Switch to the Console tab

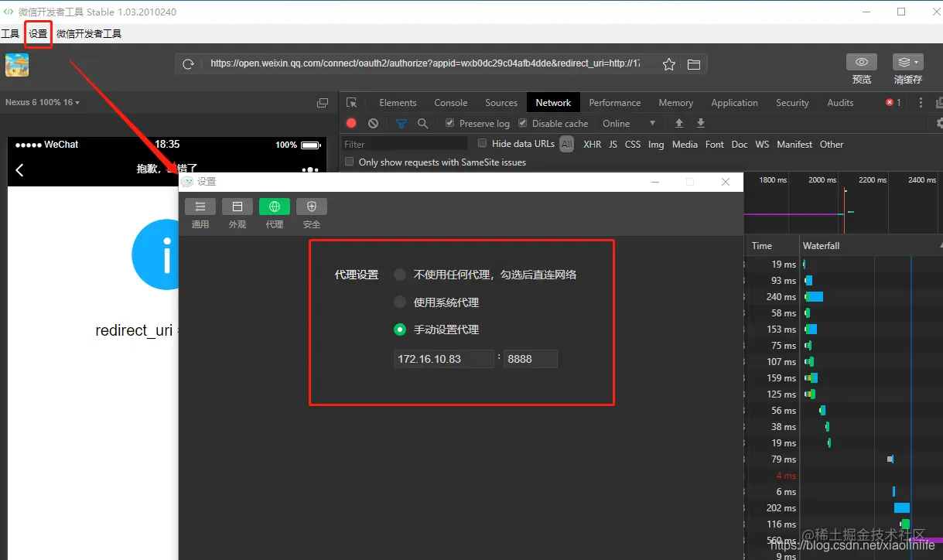point(451,103)
